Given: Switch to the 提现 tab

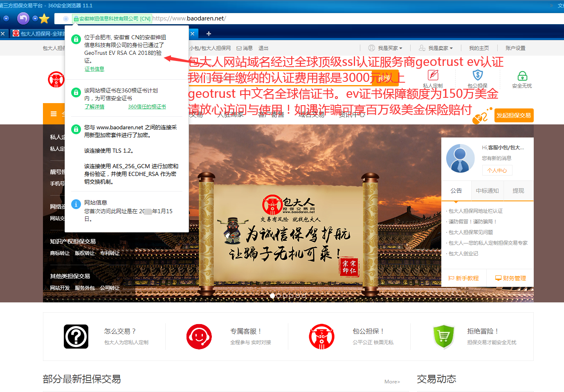Looking at the screenshot, I should [518, 191].
